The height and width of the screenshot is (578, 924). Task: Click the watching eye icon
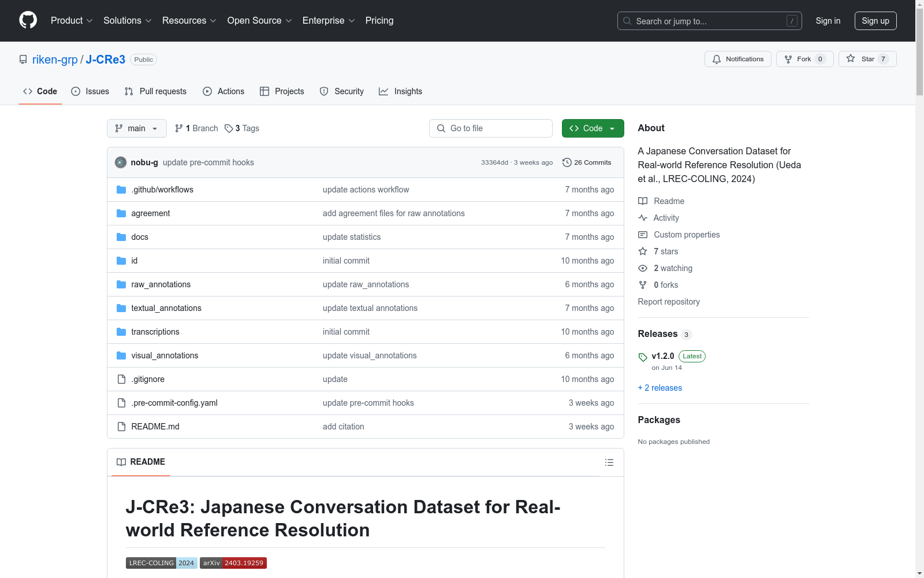click(643, 268)
